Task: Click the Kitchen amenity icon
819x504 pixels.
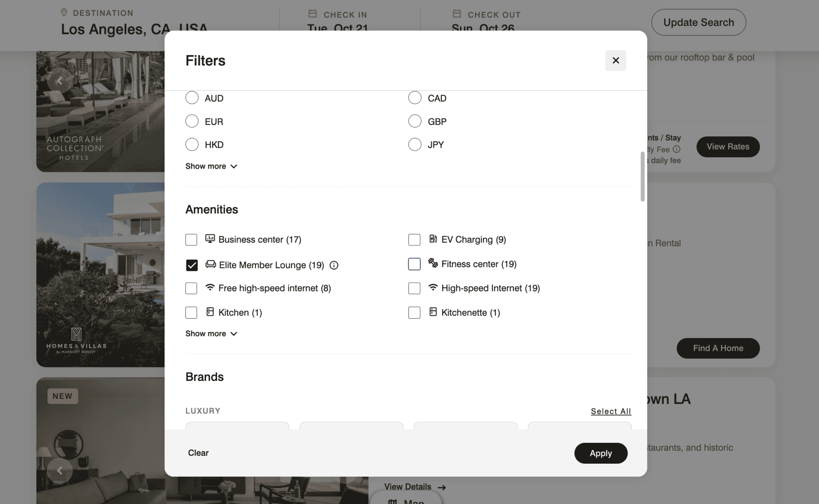Action: 210,312
